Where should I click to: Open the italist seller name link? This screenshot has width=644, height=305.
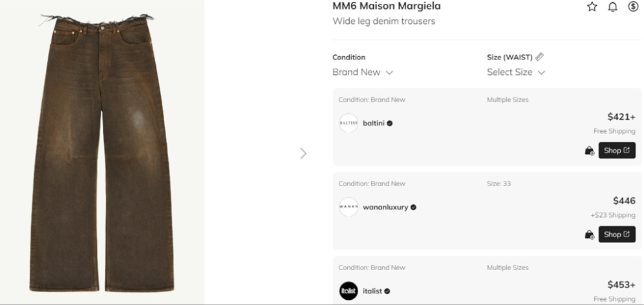coord(372,291)
